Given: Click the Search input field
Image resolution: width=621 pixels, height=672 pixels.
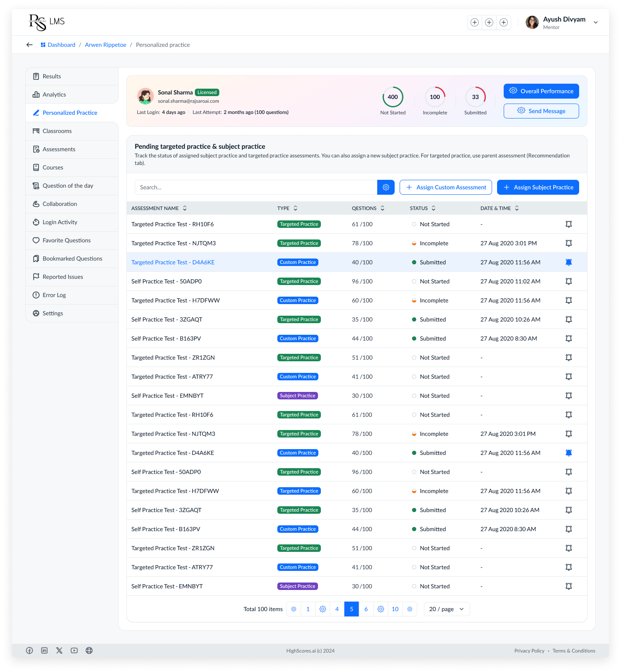Looking at the screenshot, I should click(x=256, y=187).
